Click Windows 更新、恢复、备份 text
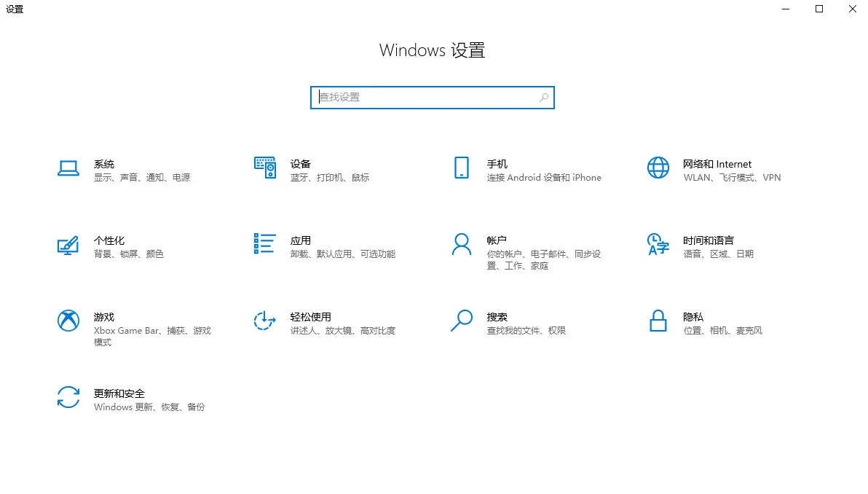This screenshot has height=494, width=868. click(x=149, y=407)
